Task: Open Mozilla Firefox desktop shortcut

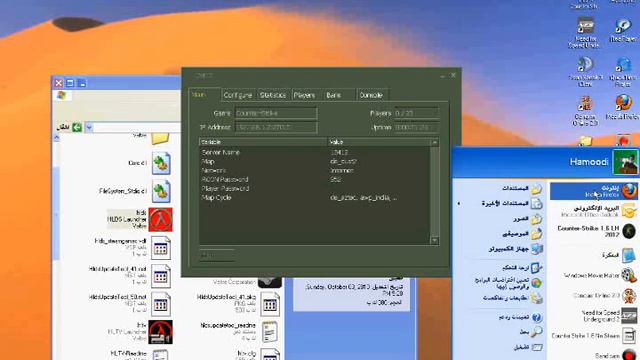Action: [623, 107]
